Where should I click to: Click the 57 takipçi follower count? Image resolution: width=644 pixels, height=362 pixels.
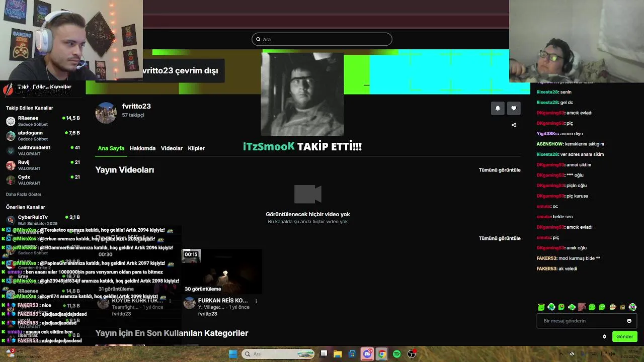pos(133,115)
